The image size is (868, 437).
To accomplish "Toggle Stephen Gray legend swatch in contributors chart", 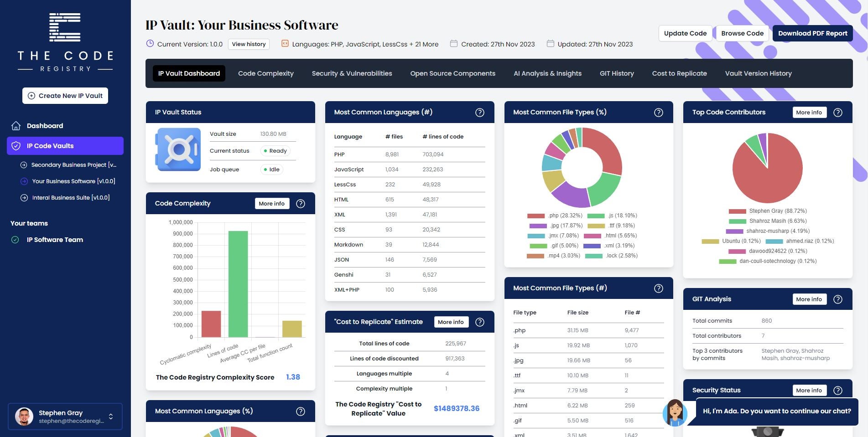I will click(737, 211).
